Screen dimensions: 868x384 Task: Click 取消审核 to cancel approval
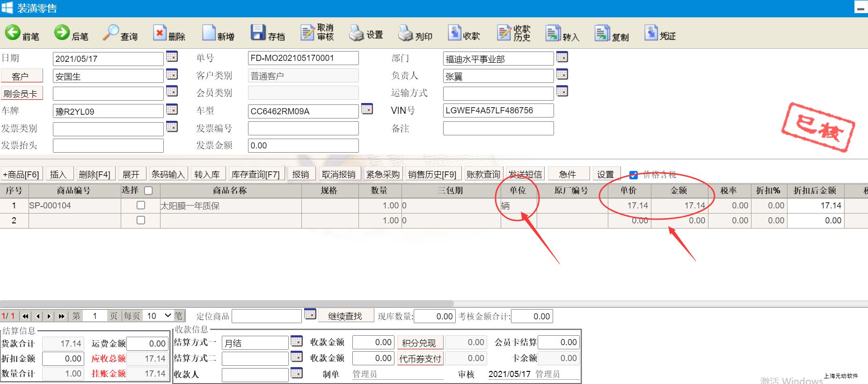[x=317, y=33]
